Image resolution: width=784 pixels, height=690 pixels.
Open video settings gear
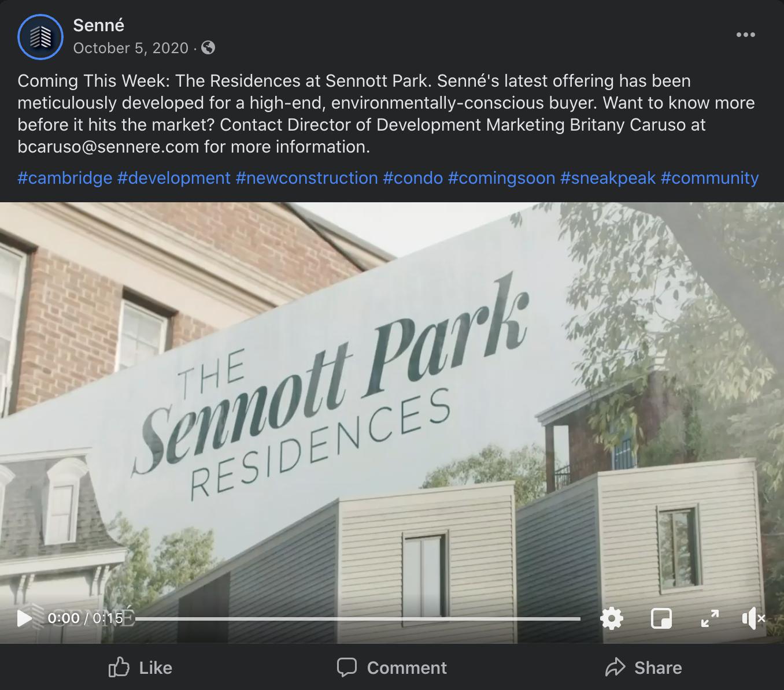611,618
